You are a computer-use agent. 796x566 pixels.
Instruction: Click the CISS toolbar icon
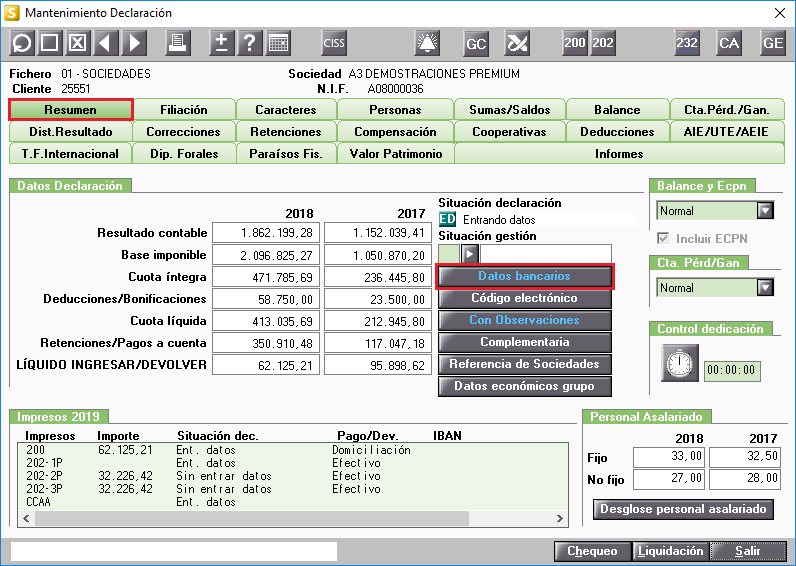334,43
